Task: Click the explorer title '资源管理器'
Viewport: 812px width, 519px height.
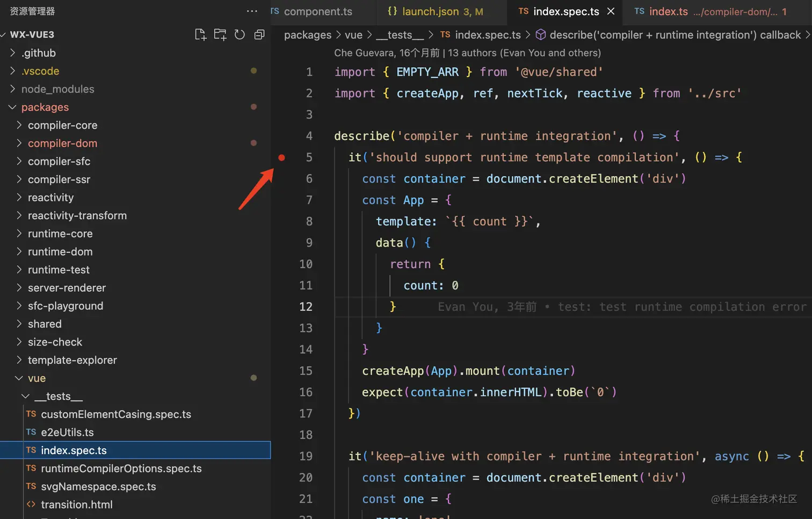Action: tap(32, 11)
